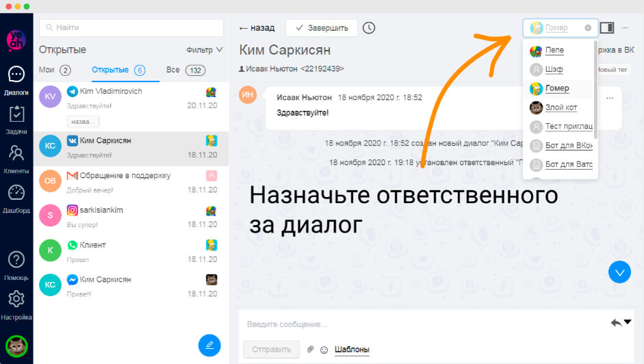
Task: Click the reply arrow icon
Action: coord(616,323)
